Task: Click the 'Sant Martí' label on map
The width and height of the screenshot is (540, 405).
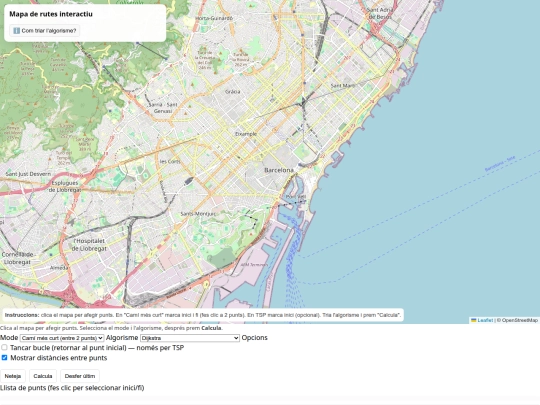Action: (x=343, y=85)
